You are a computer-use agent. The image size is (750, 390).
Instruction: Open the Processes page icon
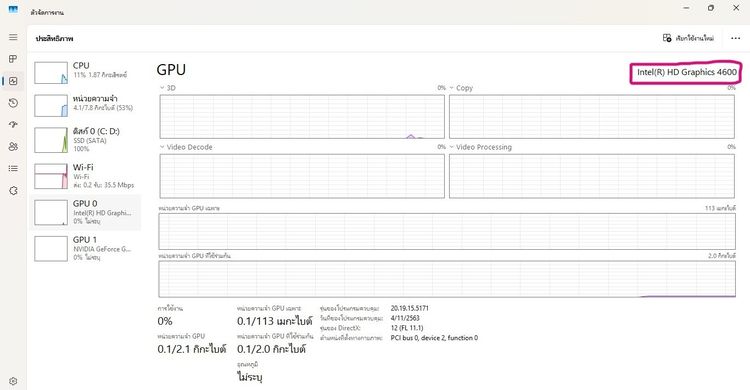coord(13,59)
